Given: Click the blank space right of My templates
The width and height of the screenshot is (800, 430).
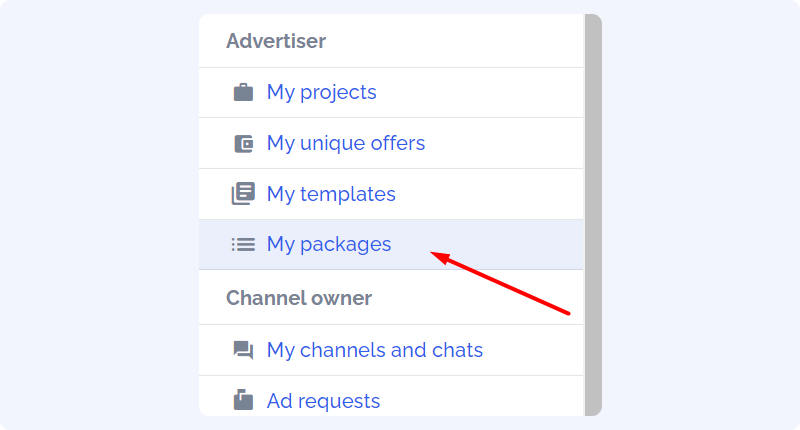Looking at the screenshot, I should pyautogui.click(x=489, y=194).
